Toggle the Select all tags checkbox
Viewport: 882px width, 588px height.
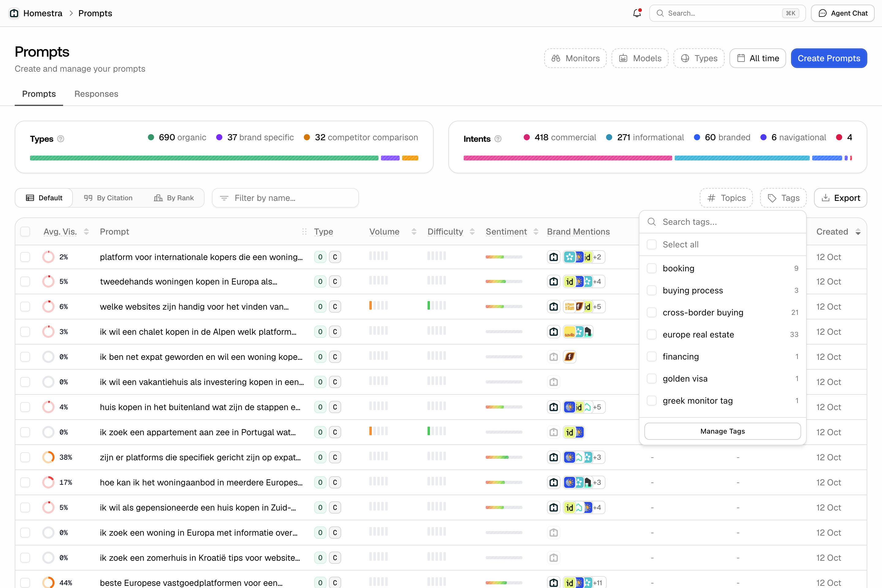click(x=652, y=244)
